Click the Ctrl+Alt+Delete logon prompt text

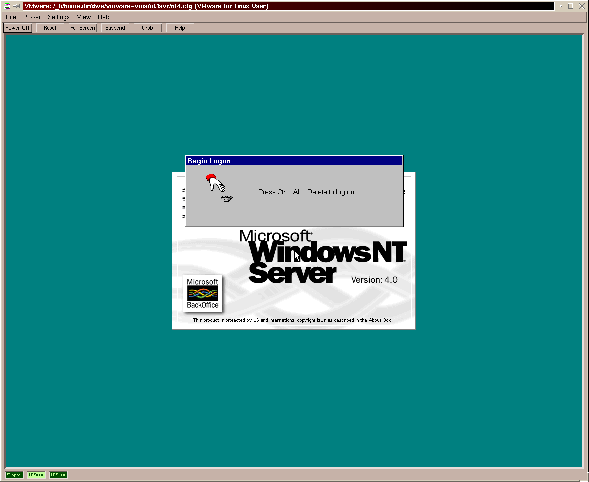click(307, 192)
